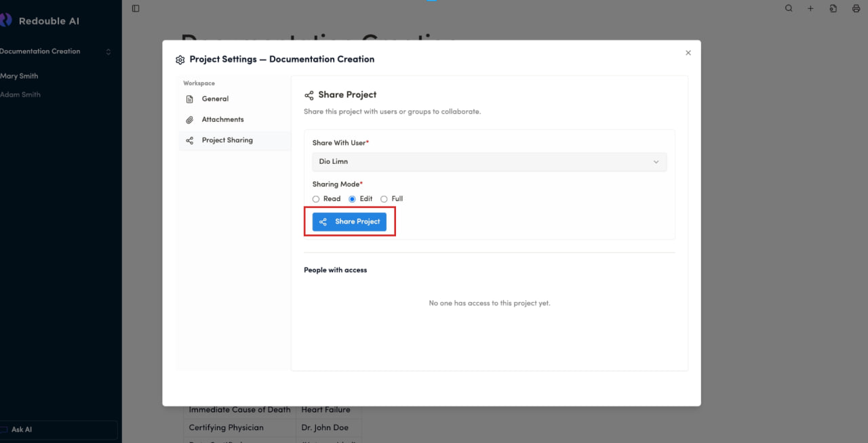Toggle the sidebar panel icon
The width and height of the screenshot is (868, 443).
pyautogui.click(x=136, y=9)
